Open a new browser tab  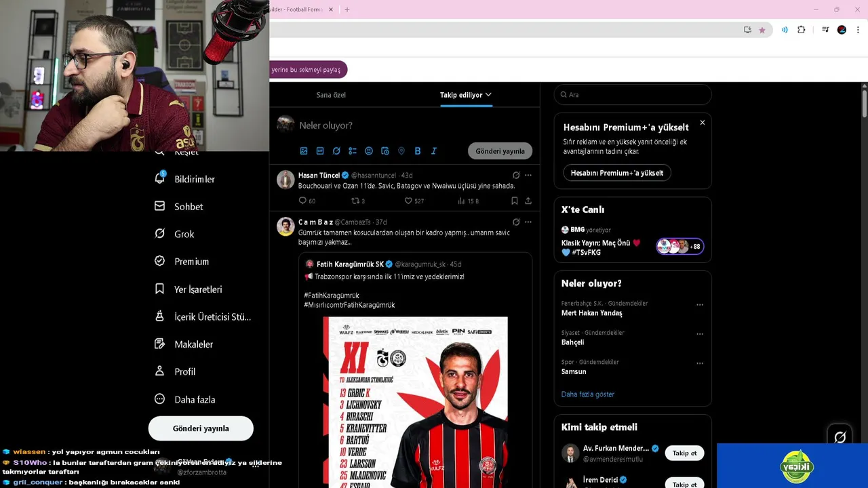(347, 9)
